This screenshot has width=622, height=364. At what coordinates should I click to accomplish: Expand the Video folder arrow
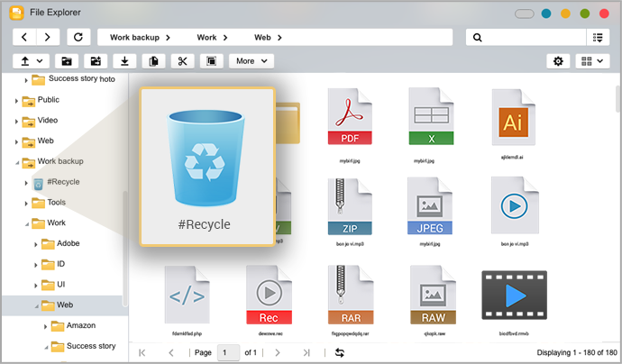(16, 122)
